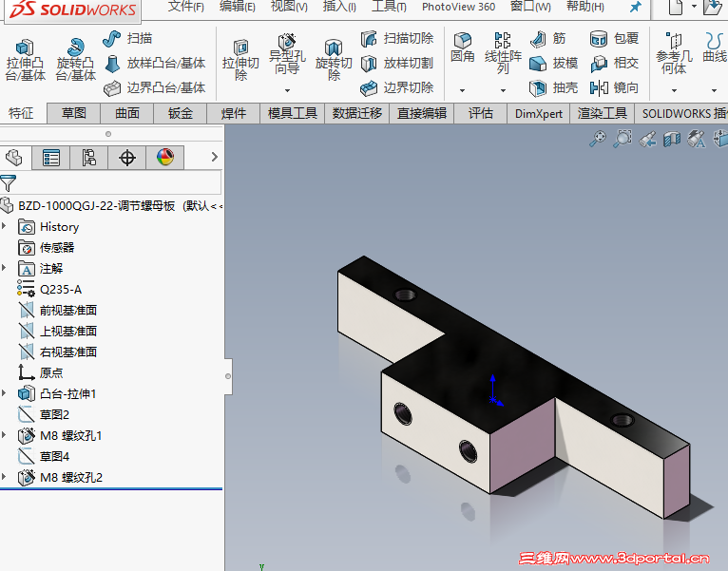Choose the 包覆 wrap tool
The image size is (728, 571).
[614, 39]
